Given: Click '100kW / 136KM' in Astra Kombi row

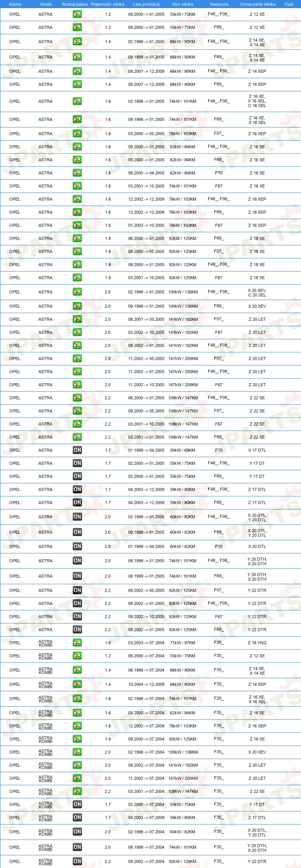Looking at the screenshot, I should point(183,752).
